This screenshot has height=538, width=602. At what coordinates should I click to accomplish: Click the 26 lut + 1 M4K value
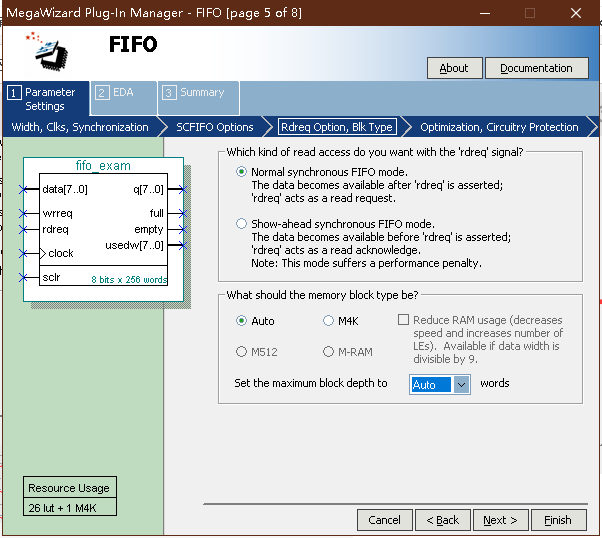pyautogui.click(x=62, y=508)
